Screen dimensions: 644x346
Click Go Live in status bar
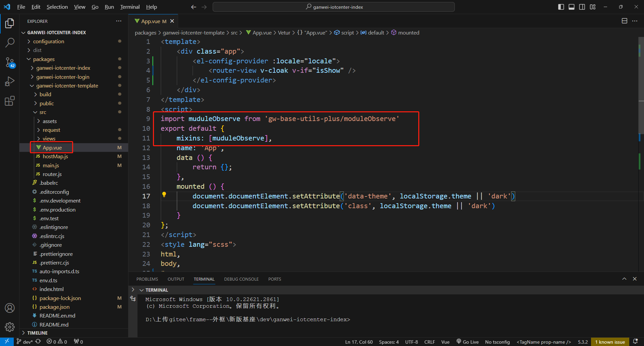click(x=468, y=342)
